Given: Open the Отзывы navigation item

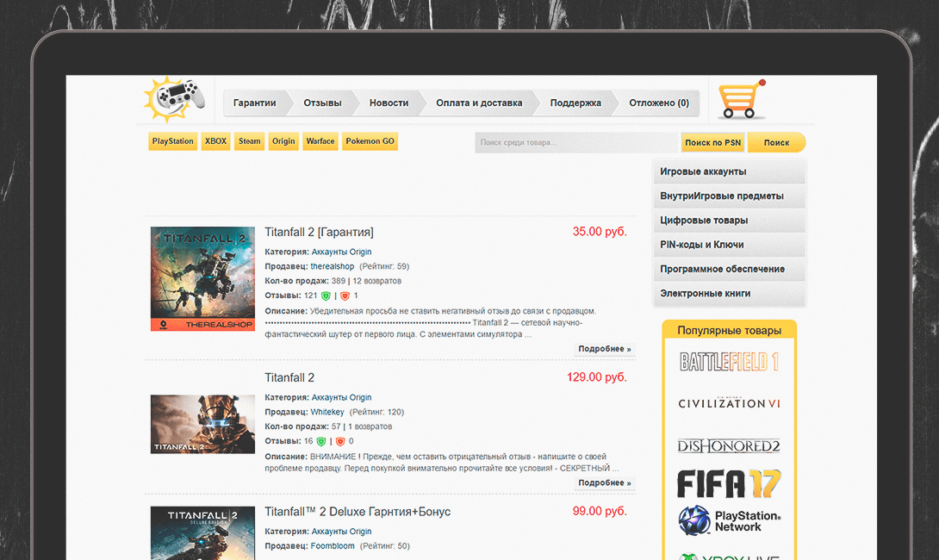Looking at the screenshot, I should coord(322,103).
